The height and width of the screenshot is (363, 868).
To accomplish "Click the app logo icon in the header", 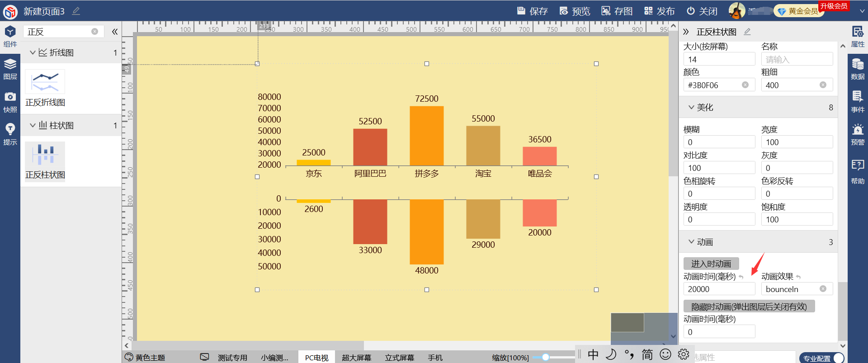I will coord(10,11).
